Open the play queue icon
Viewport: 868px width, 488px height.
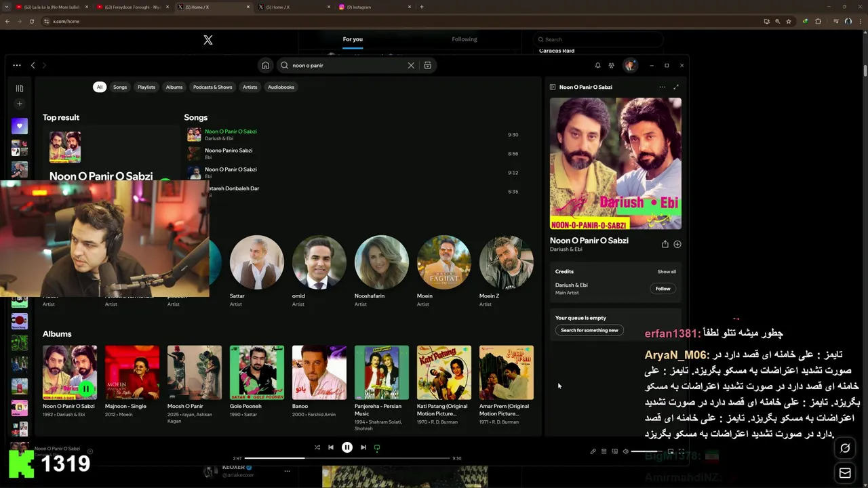tap(604, 451)
